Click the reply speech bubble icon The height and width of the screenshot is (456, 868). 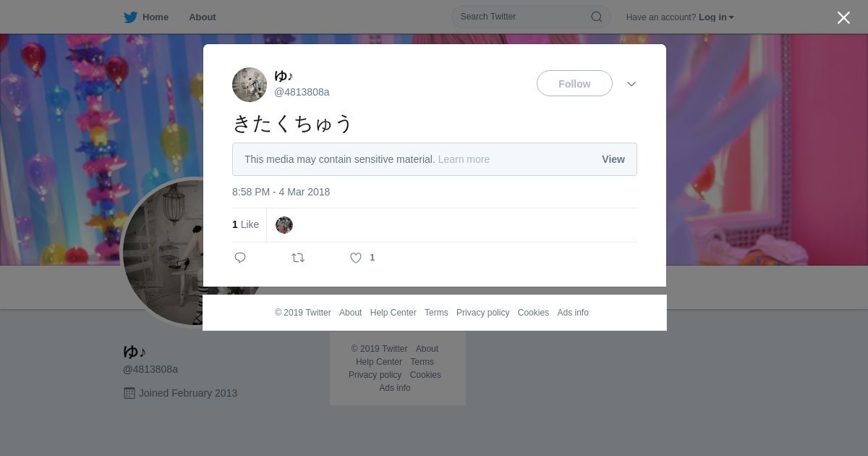pos(240,258)
